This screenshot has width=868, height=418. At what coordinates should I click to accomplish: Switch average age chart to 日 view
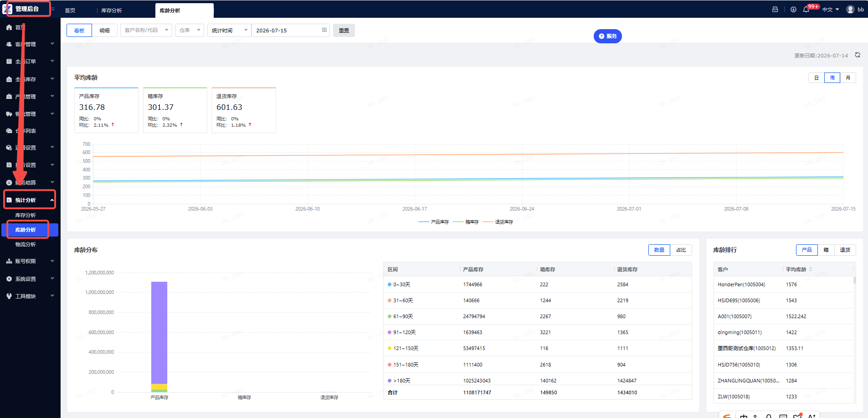(x=816, y=78)
